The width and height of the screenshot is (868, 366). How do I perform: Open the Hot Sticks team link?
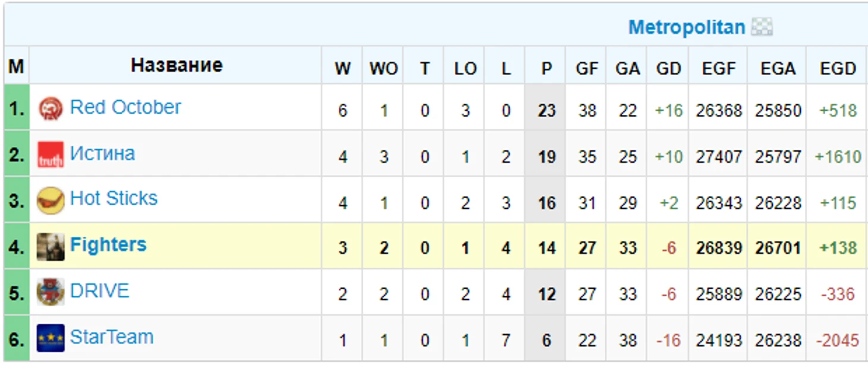[x=114, y=198]
